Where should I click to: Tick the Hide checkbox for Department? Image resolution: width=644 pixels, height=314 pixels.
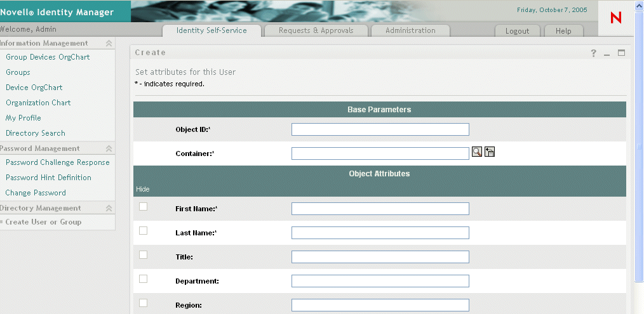click(143, 278)
